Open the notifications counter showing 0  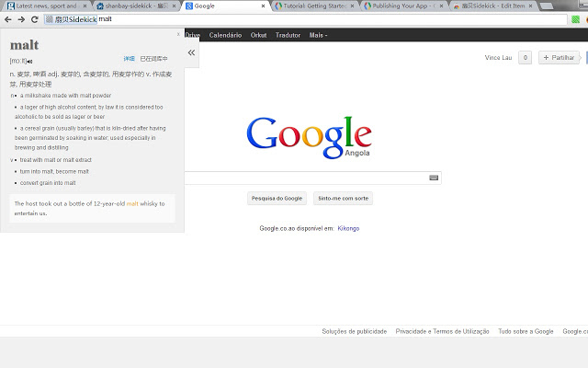point(525,57)
